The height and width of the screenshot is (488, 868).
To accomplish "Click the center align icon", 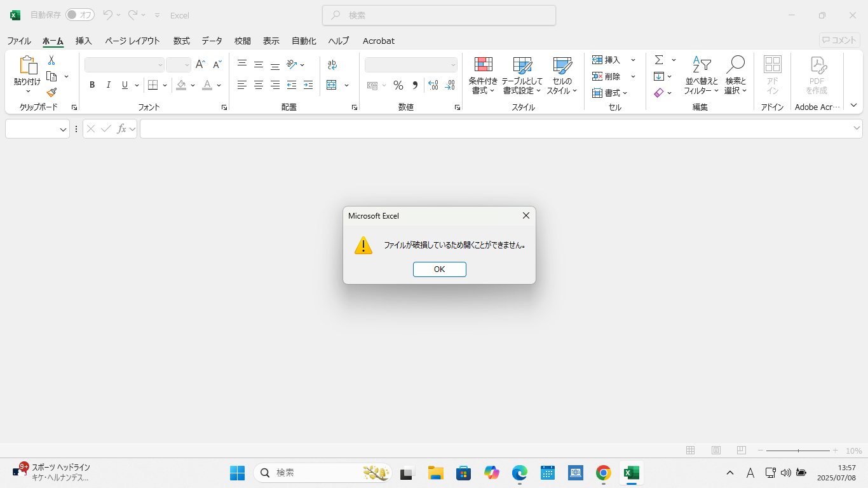I will coord(259,85).
